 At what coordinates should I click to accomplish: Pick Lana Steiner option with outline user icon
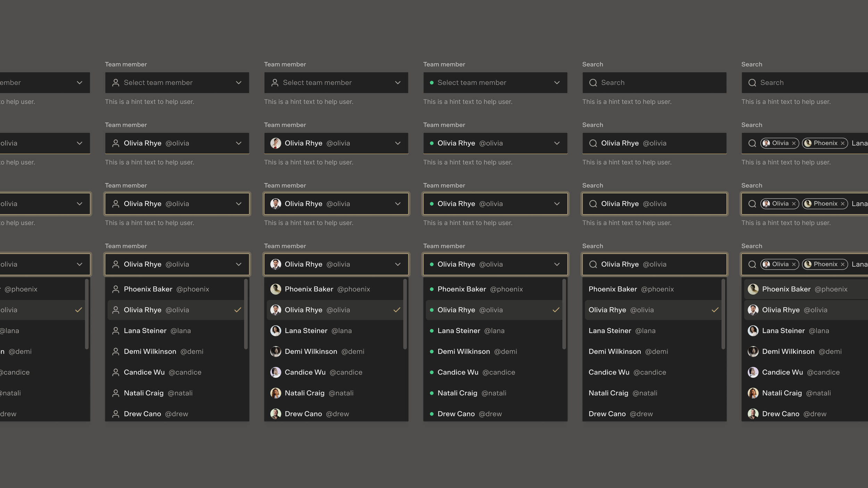145,331
